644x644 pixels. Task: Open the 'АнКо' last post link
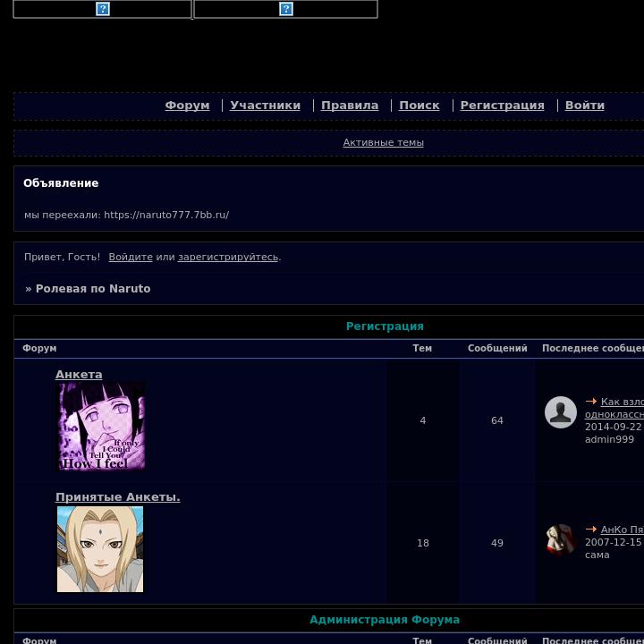623,530
